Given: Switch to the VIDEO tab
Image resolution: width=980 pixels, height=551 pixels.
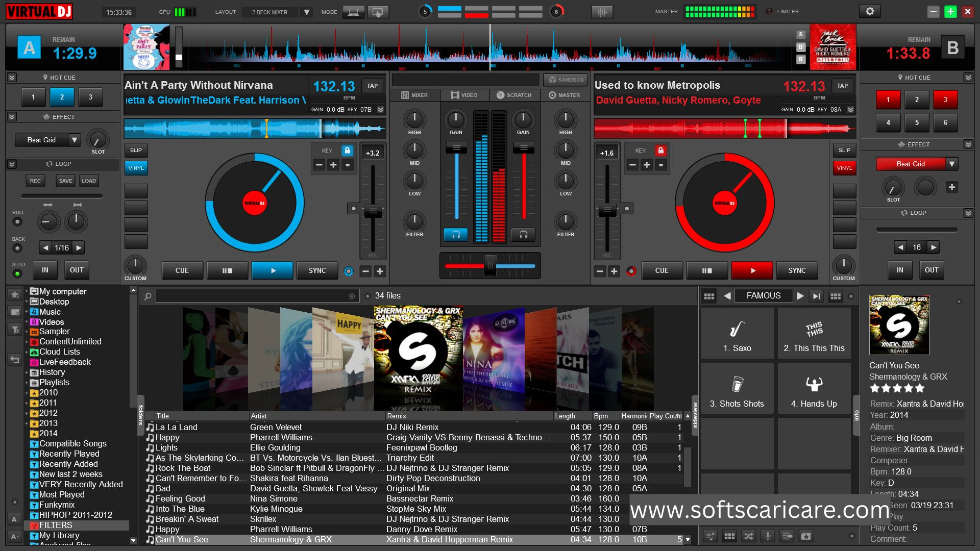Looking at the screenshot, I should click(464, 95).
